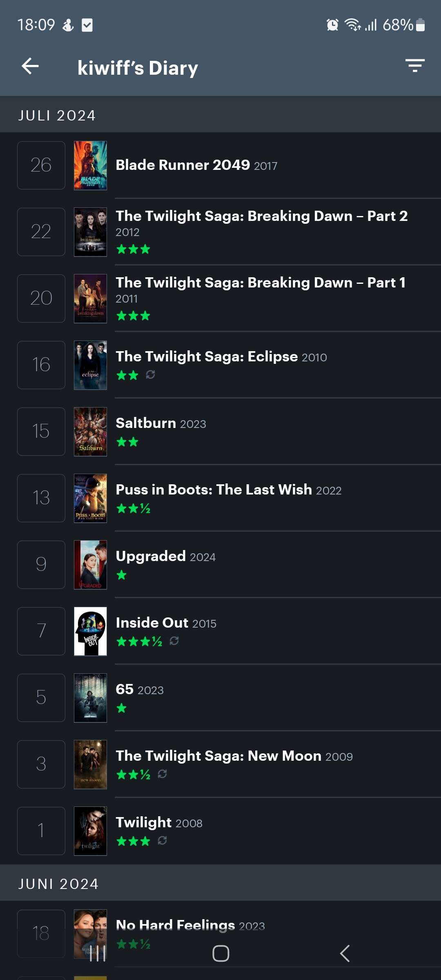Select the day 13 diary date box
Image resolution: width=441 pixels, height=980 pixels.
click(x=41, y=498)
